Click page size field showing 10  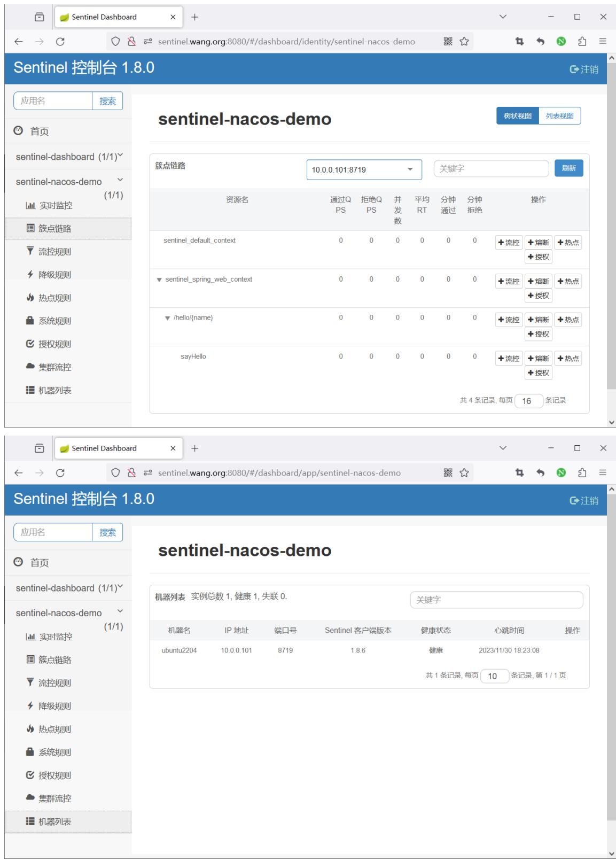click(495, 676)
